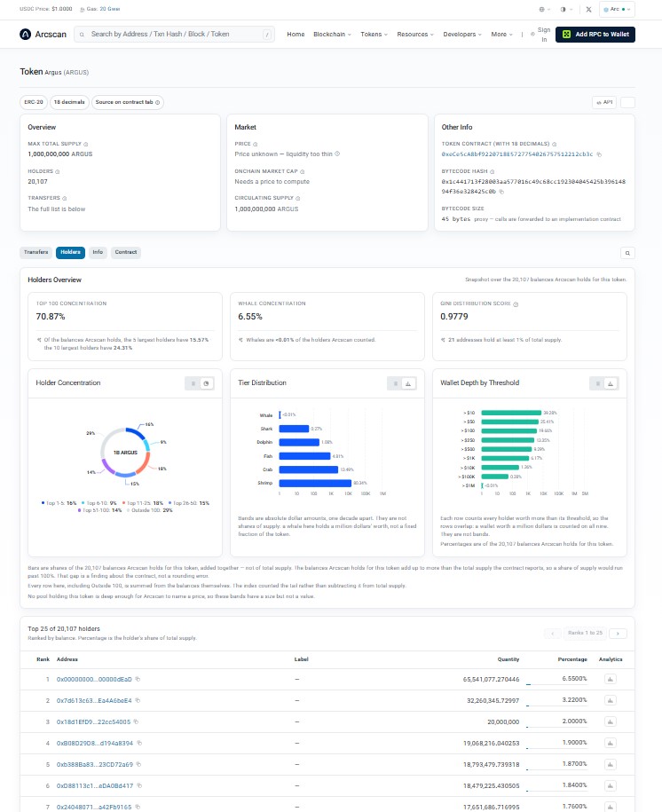This screenshot has width=662, height=812.
Task: Toggle the Outside 100 legend entry
Action: [x=150, y=510]
